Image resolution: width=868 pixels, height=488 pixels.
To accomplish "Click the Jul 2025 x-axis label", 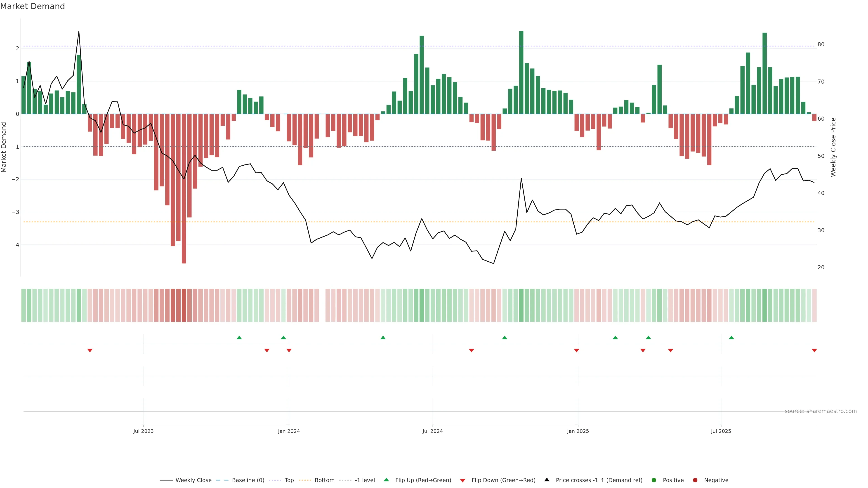I will click(x=721, y=431).
